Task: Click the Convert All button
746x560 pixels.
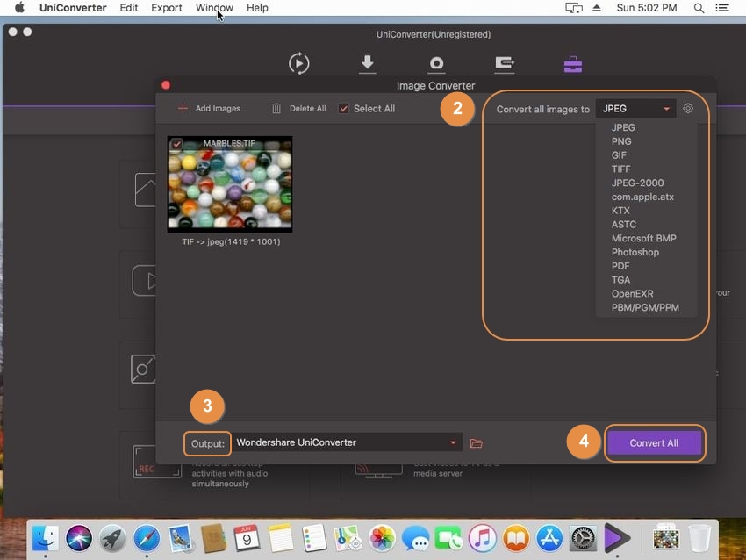Action: 654,443
